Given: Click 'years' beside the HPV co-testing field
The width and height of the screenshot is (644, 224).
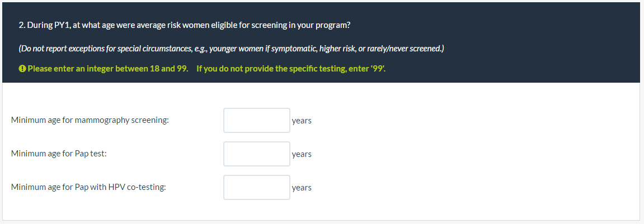Looking at the screenshot, I should [x=302, y=188].
